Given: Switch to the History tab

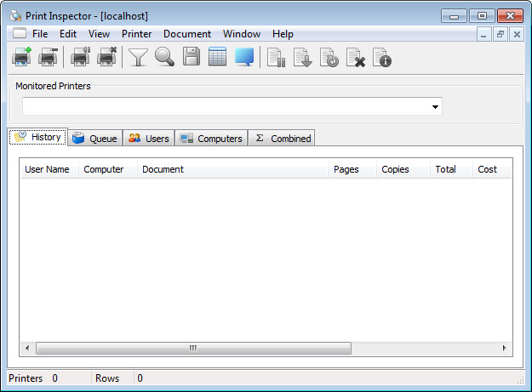Looking at the screenshot, I should 38,137.
